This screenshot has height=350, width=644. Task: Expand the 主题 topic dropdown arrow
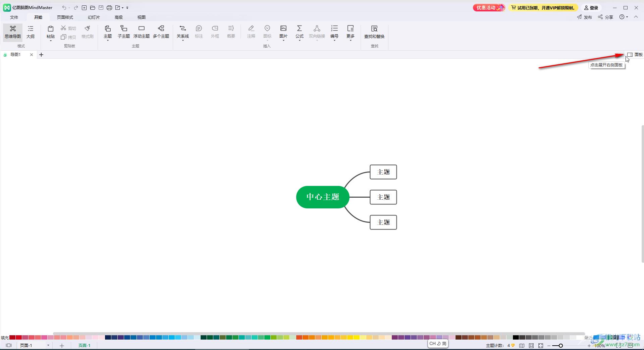click(108, 40)
